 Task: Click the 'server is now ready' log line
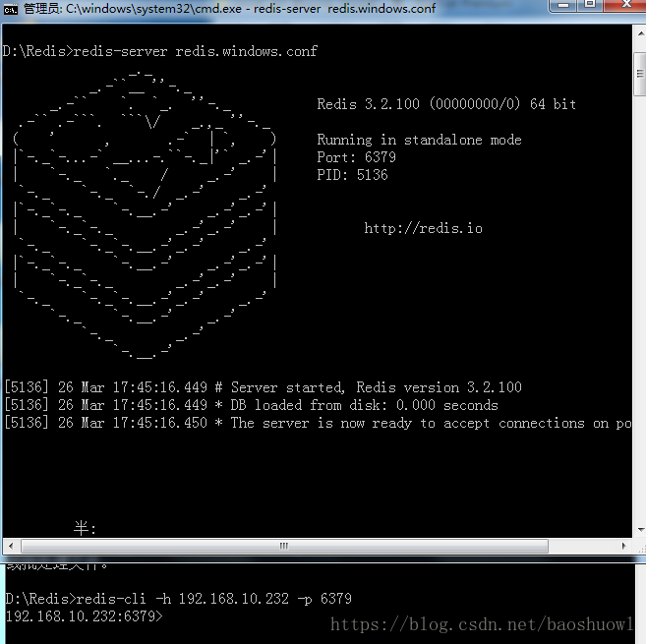click(x=318, y=423)
